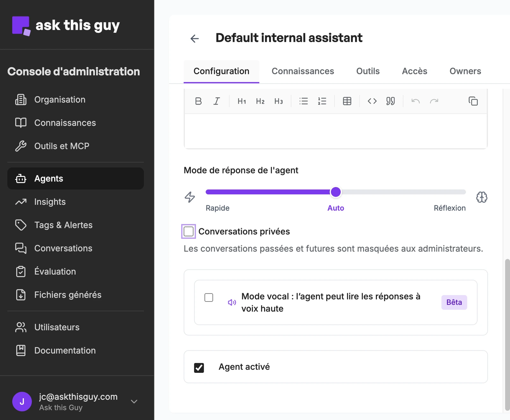Click the brain Réflexion mode icon
This screenshot has height=420, width=510.
tap(482, 197)
